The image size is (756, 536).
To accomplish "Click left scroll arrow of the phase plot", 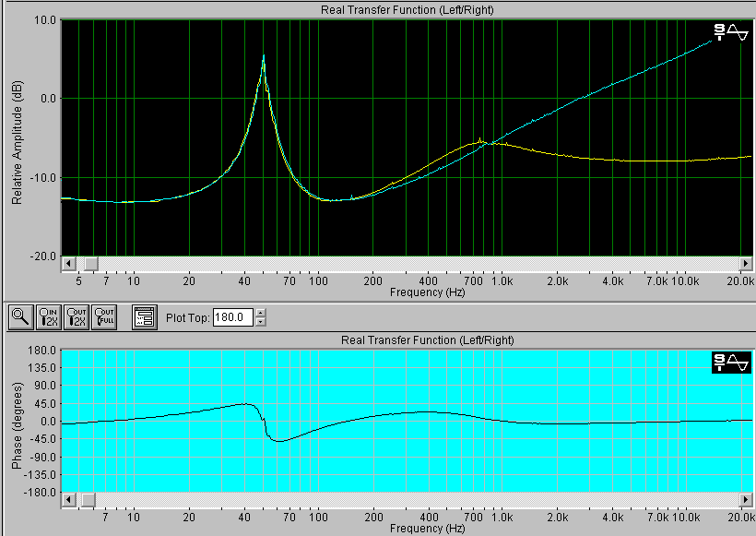I will coord(68,500).
